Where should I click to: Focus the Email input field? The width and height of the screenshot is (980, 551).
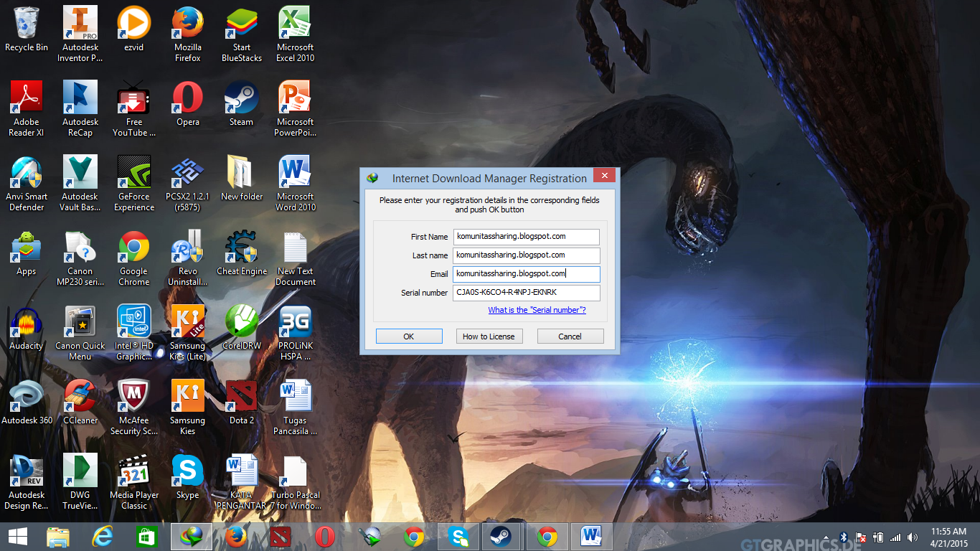pyautogui.click(x=526, y=274)
